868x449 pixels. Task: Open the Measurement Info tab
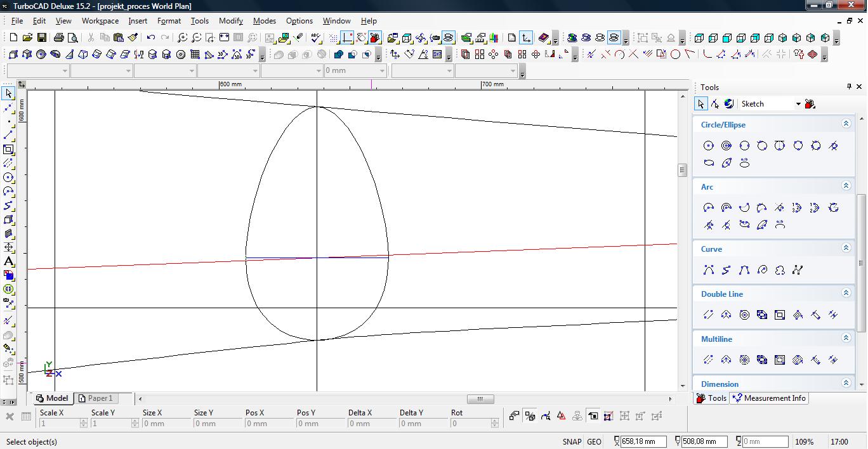pos(768,398)
